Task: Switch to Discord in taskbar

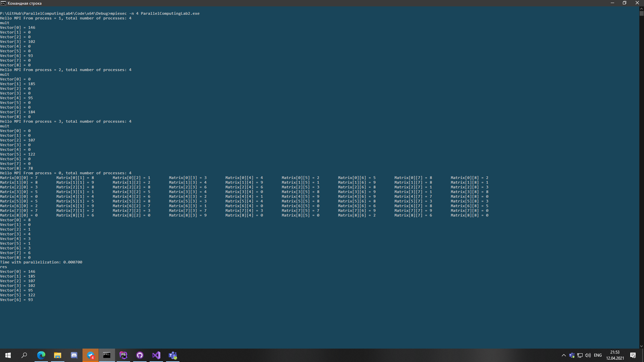Action: [74, 355]
